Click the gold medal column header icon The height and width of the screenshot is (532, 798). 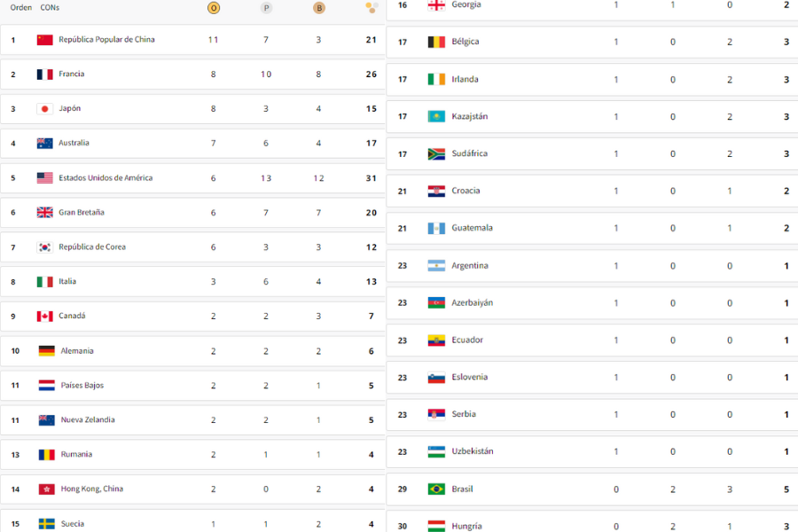[x=214, y=8]
